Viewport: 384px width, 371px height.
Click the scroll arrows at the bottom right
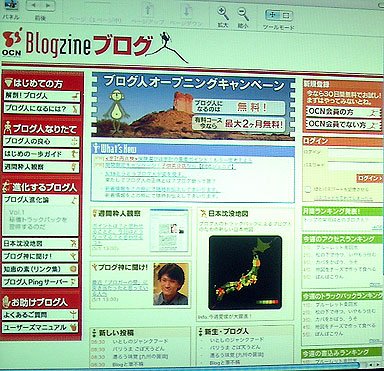(375, 365)
